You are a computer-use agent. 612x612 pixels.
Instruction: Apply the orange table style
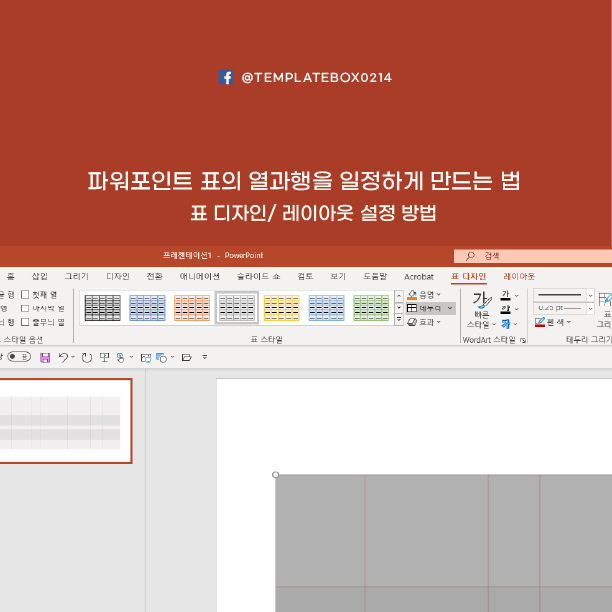click(x=192, y=308)
